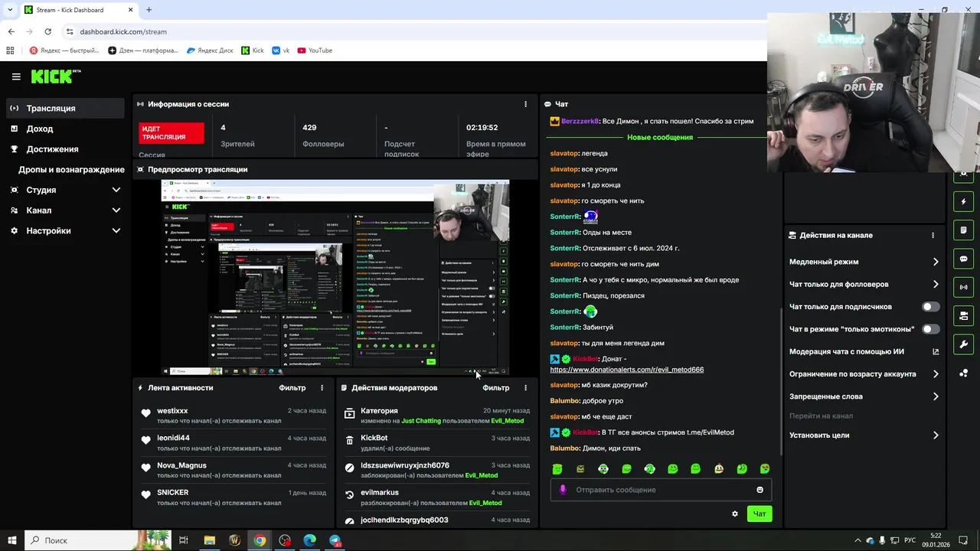Image resolution: width=980 pixels, height=551 pixels.
Task: Insert the olive angry square emote
Action: tap(580, 468)
